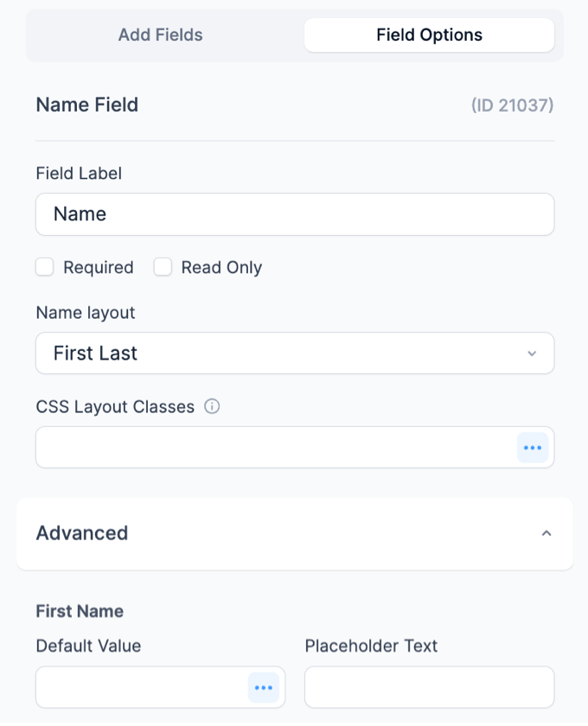Click the First Name subsection heading
The height and width of the screenshot is (726, 588).
(x=80, y=611)
